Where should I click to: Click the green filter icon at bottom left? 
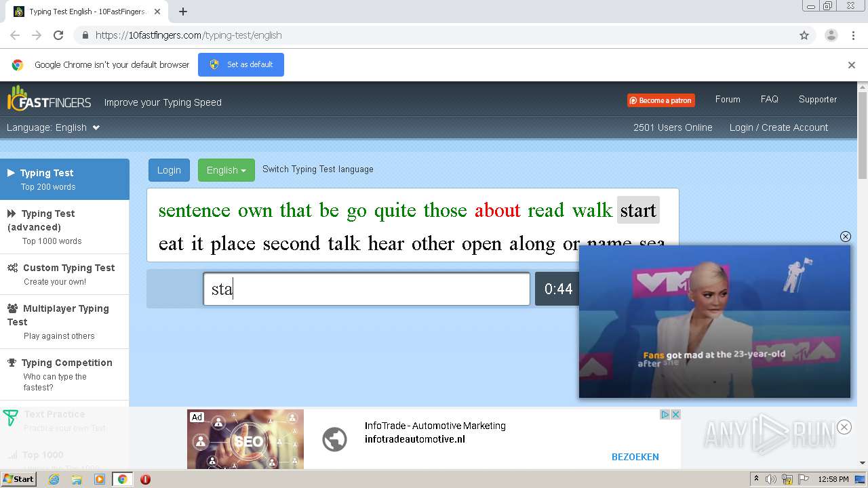tap(10, 418)
